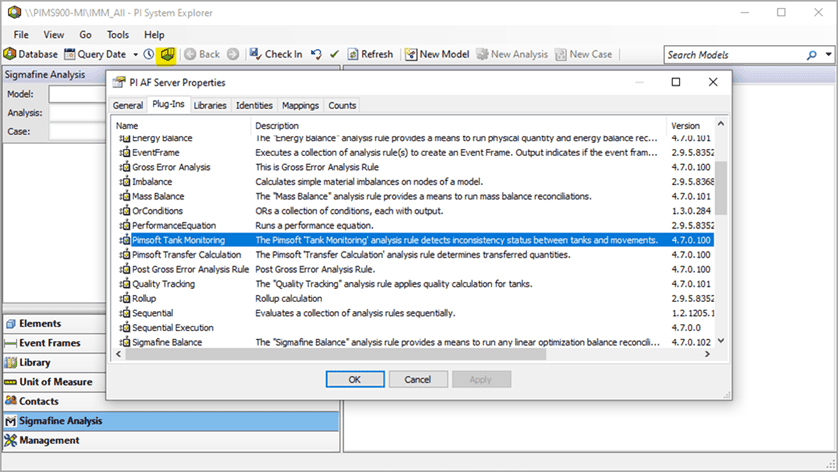Select the Quality Tracking plug-in

414,284
